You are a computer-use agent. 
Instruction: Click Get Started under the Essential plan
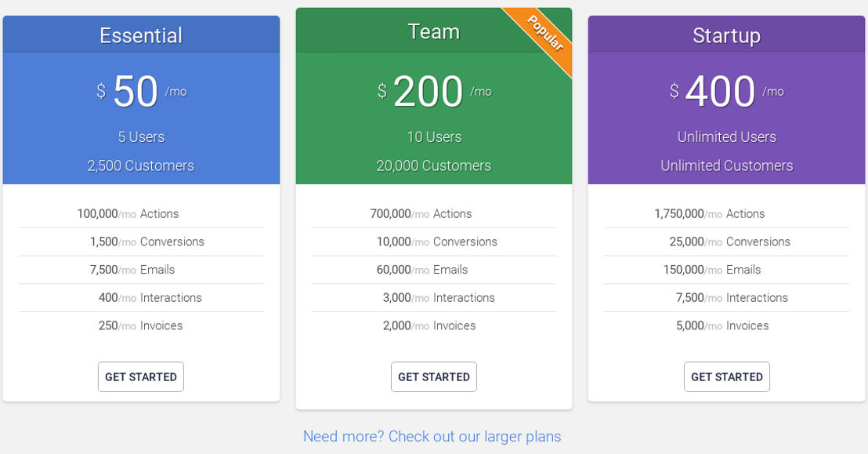coord(140,377)
